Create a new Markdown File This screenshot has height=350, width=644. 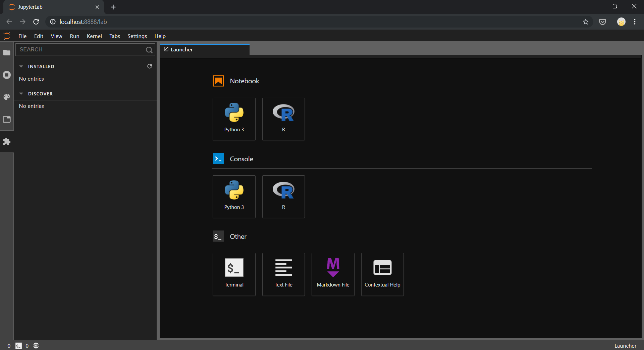point(333,274)
